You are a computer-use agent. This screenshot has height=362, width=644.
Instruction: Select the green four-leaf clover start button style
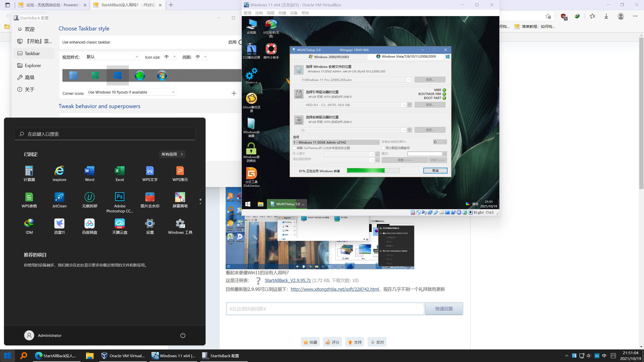click(96, 75)
